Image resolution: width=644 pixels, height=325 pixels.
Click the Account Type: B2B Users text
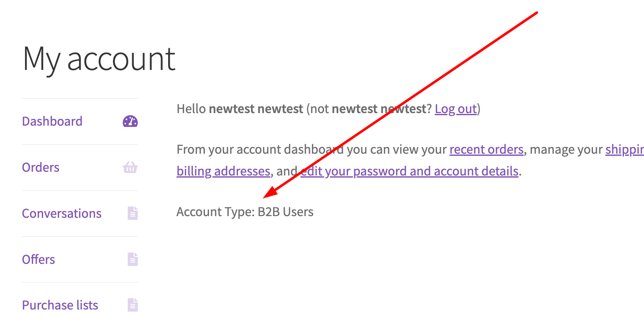click(x=245, y=212)
